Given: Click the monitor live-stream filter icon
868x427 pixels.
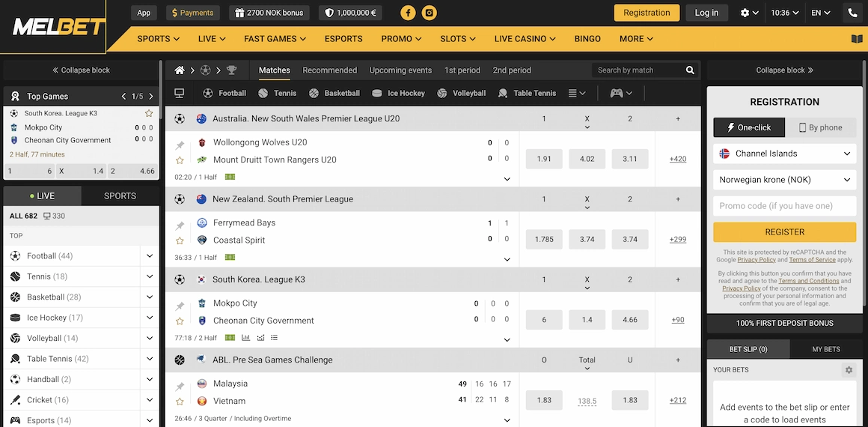Looking at the screenshot, I should pyautogui.click(x=180, y=93).
